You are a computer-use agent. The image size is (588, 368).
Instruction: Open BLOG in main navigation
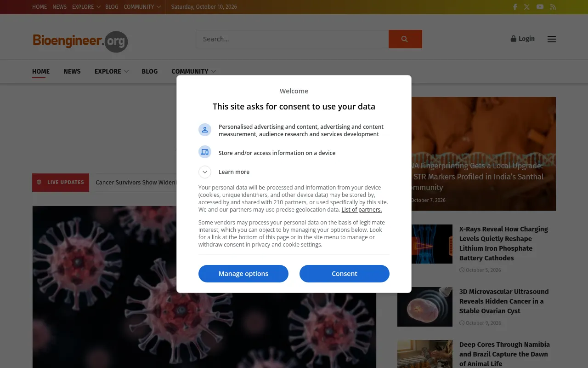click(150, 71)
